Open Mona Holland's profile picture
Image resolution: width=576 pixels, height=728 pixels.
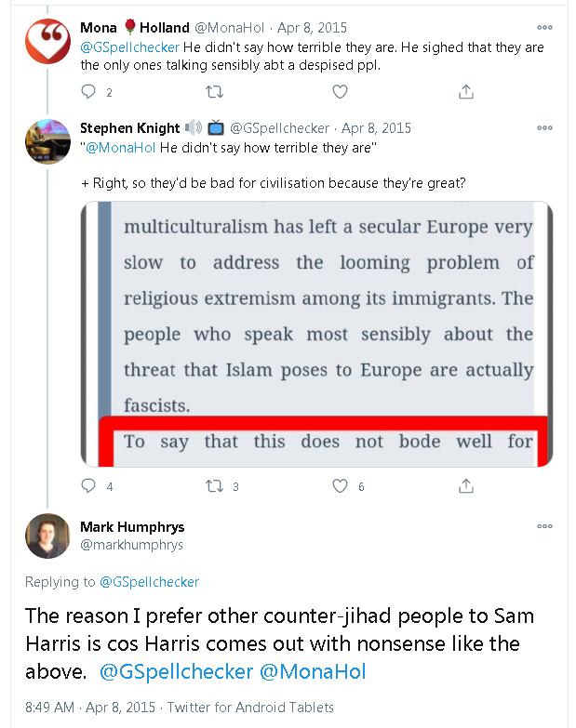pos(47,42)
